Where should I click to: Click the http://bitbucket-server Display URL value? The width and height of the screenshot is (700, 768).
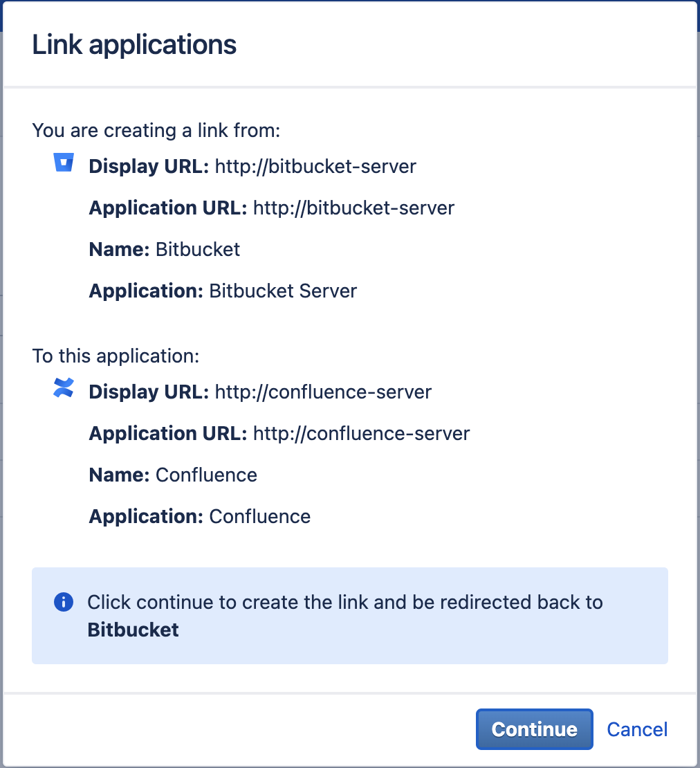315,167
